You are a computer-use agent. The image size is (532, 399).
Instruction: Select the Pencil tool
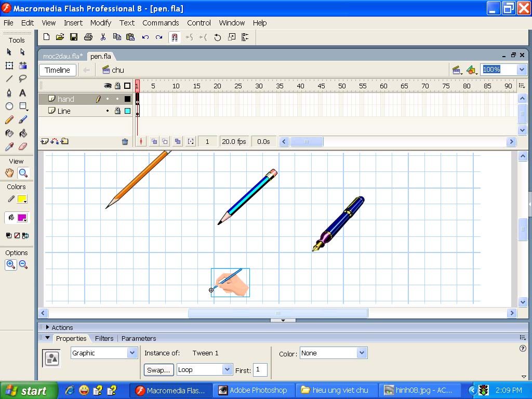(x=9, y=120)
